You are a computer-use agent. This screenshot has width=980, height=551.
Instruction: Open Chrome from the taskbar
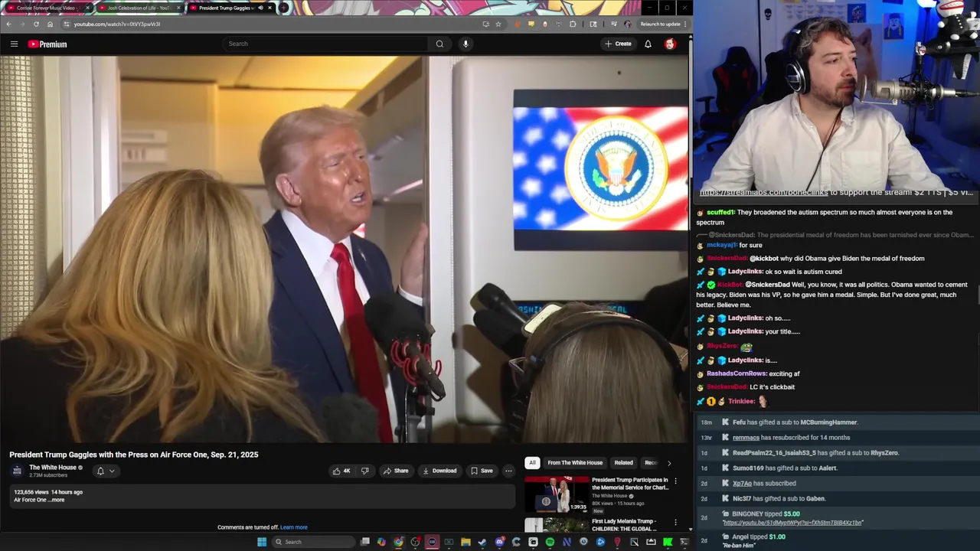tap(398, 542)
